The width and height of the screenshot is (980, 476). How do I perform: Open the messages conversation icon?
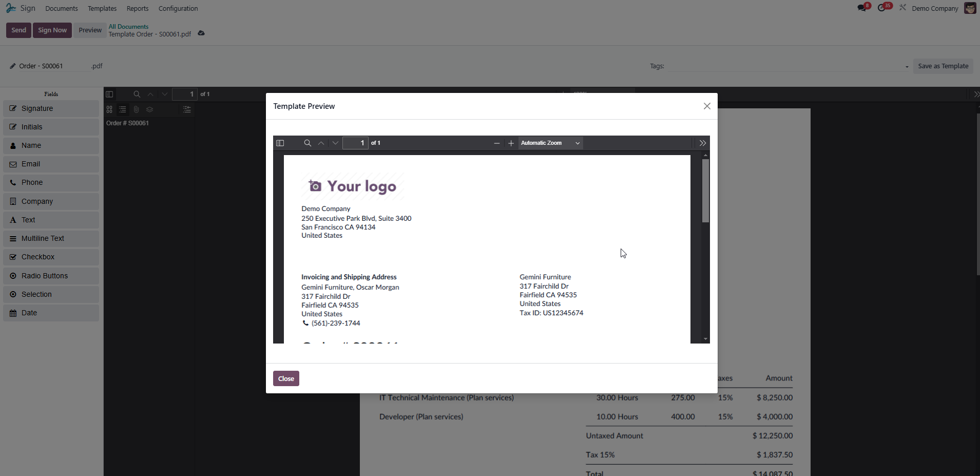point(862,8)
